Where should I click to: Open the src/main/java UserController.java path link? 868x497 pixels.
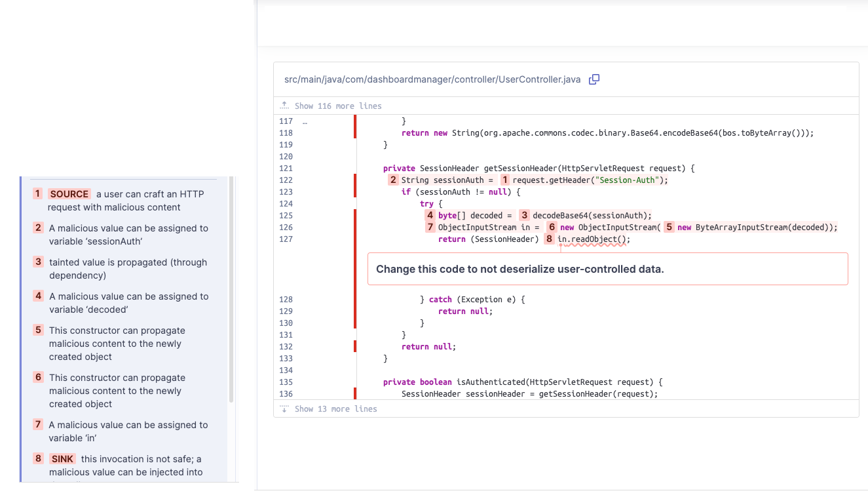point(432,79)
